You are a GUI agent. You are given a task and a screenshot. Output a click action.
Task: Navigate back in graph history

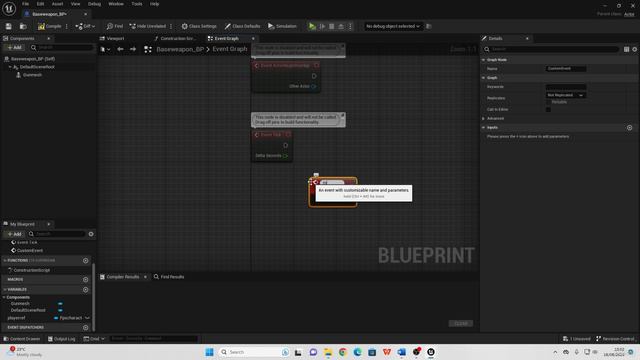click(x=120, y=49)
